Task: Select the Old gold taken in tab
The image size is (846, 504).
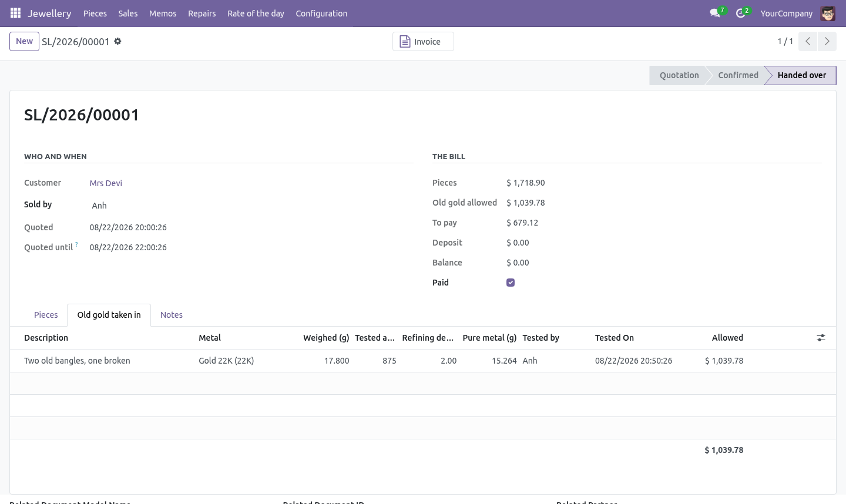Action: [109, 315]
